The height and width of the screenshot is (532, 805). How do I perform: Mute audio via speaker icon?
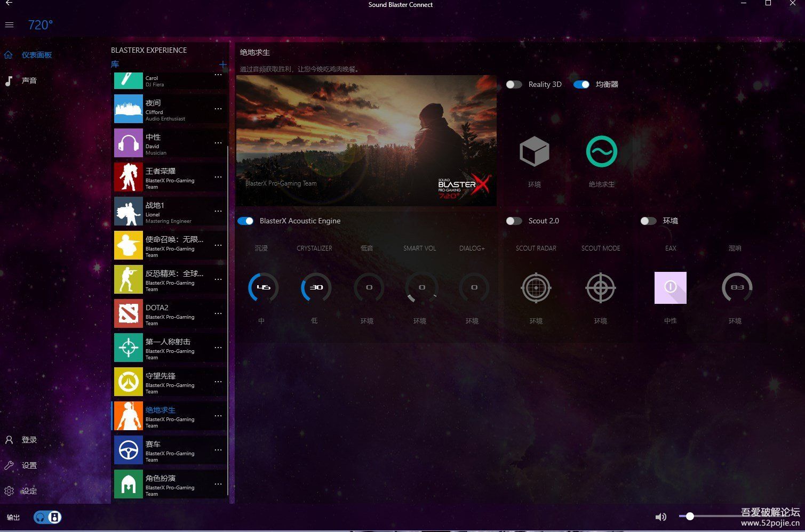(x=661, y=517)
